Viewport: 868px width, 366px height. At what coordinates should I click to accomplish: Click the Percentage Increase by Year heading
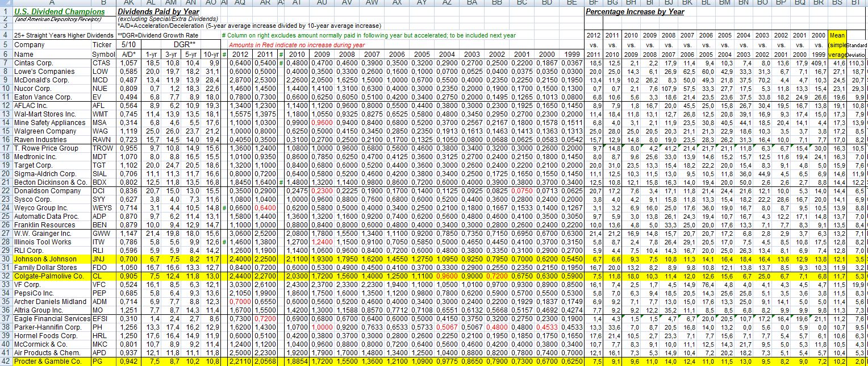(x=635, y=11)
